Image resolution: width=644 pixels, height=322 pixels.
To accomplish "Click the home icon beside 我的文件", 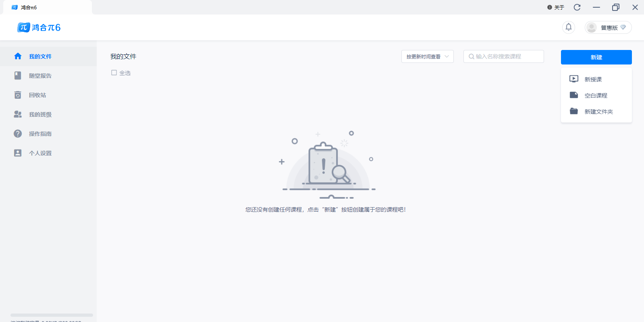I will (x=18, y=56).
